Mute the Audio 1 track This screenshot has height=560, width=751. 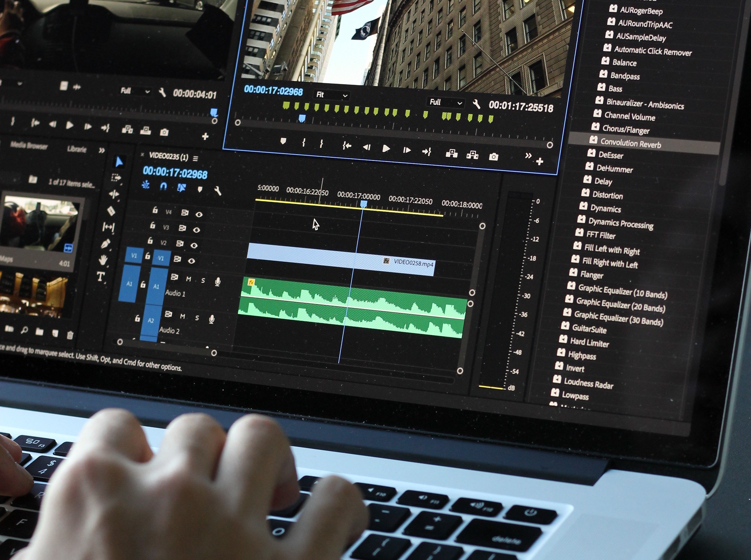point(189,279)
